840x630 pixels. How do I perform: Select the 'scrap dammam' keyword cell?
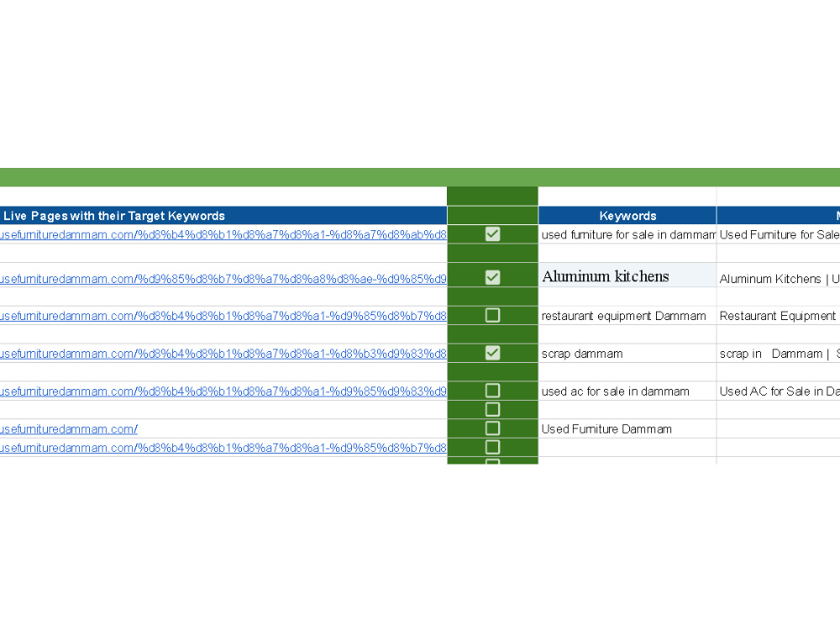pyautogui.click(x=627, y=354)
